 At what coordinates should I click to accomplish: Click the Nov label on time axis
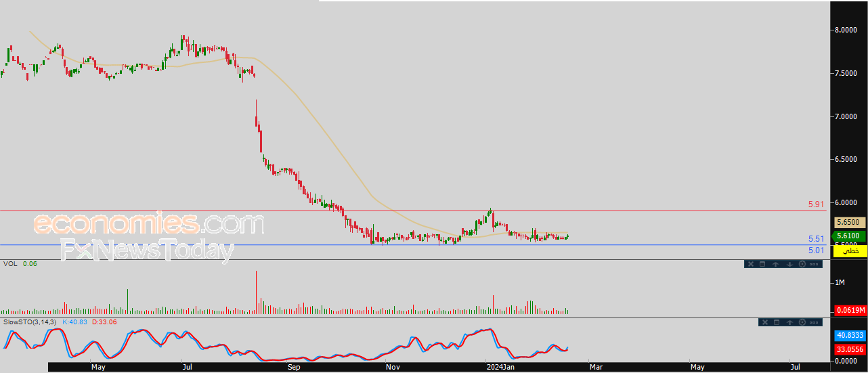(392, 368)
